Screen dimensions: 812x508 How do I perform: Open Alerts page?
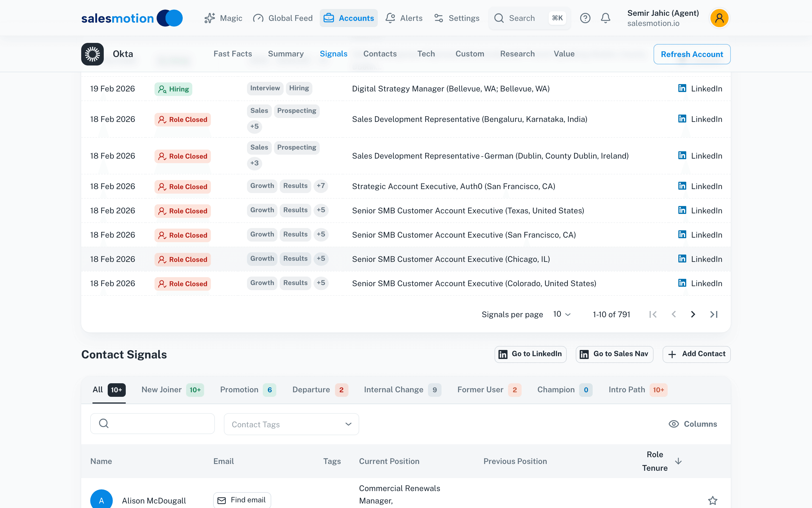(404, 18)
